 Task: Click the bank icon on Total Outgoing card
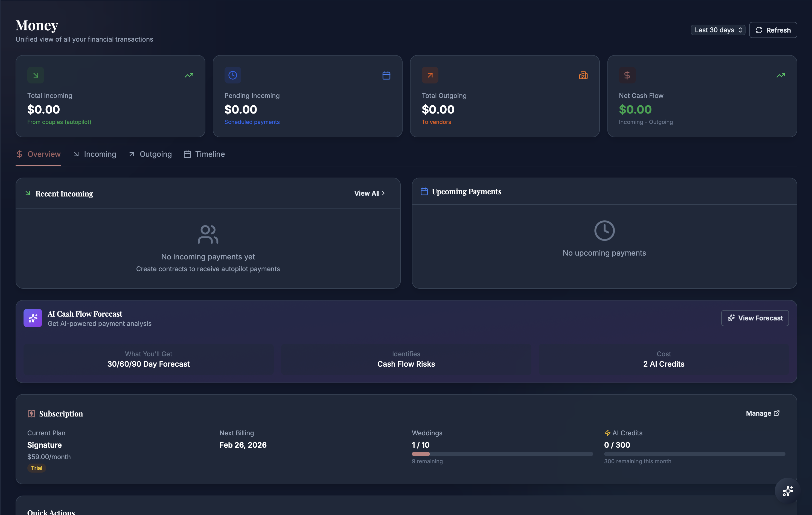pos(583,75)
